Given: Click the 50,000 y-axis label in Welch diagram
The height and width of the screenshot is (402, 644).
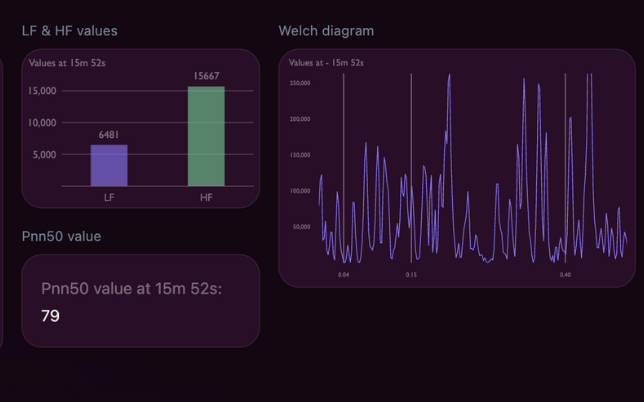Looking at the screenshot, I should click(302, 227).
